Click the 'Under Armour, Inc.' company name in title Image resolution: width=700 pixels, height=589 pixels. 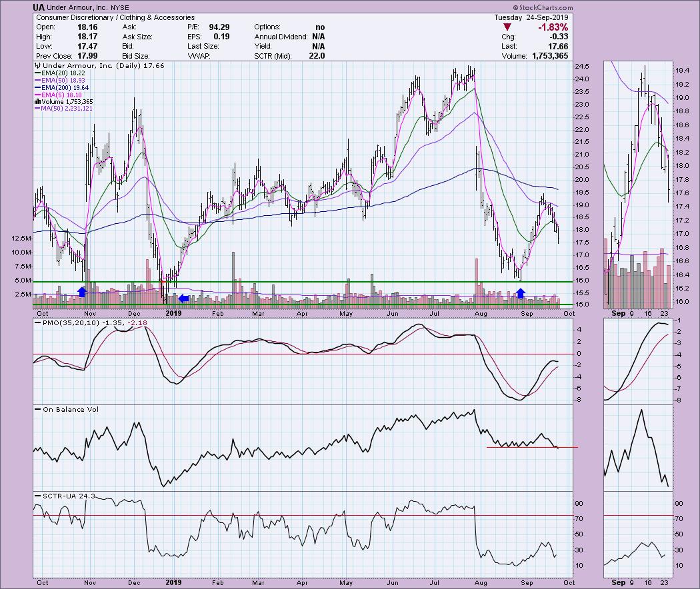(76, 7)
